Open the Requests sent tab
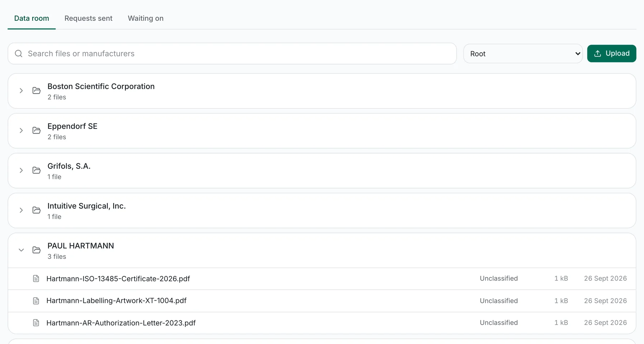The width and height of the screenshot is (644, 344). coord(88,18)
